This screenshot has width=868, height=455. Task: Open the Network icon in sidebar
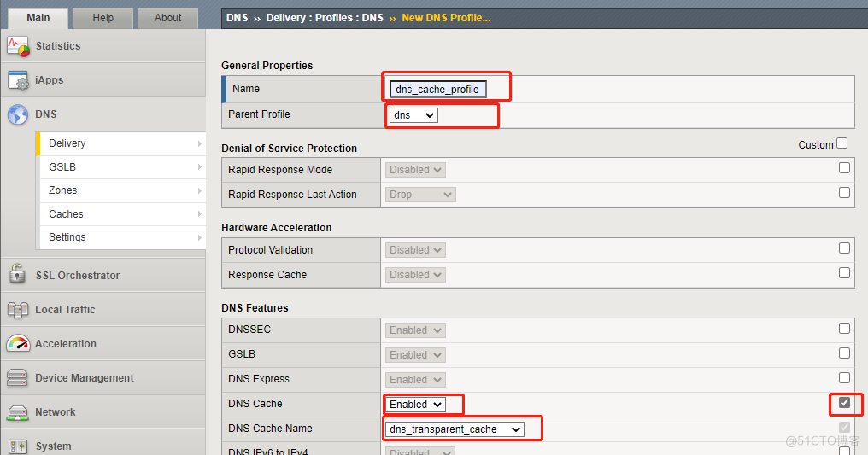(x=18, y=412)
